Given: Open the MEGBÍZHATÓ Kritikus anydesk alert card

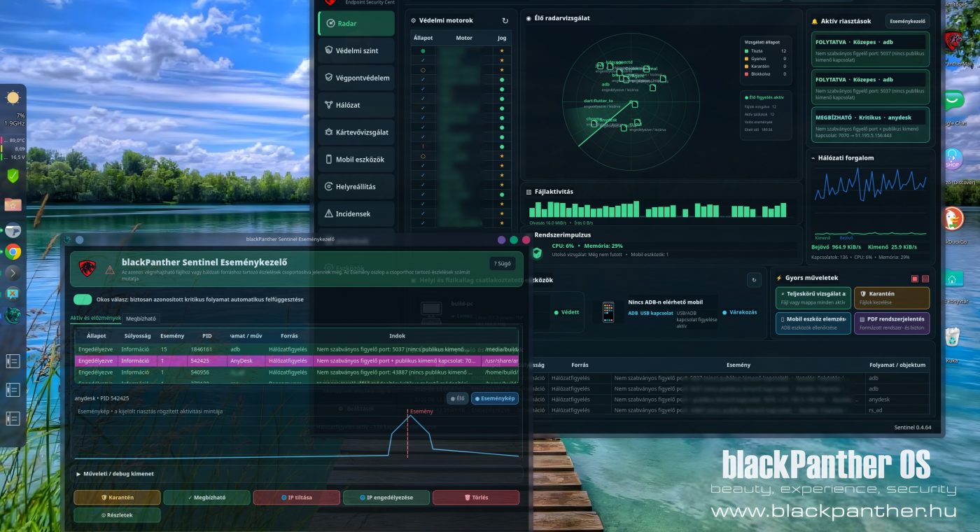Looking at the screenshot, I should 871,125.
